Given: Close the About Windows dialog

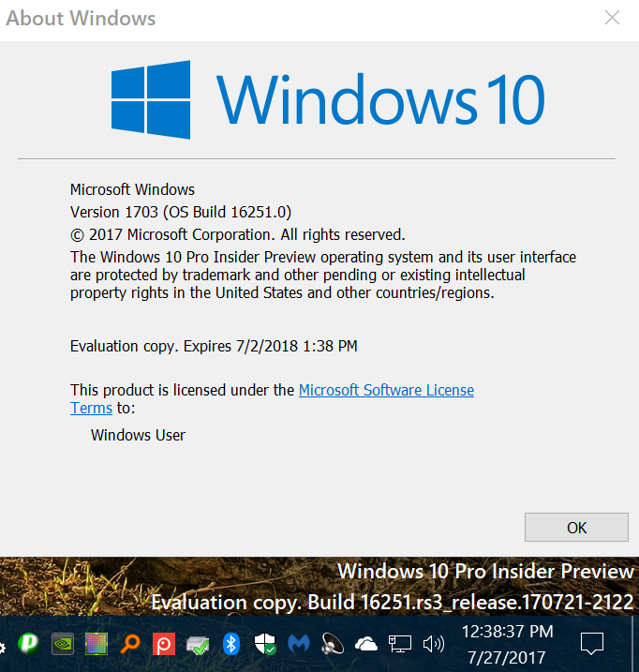Looking at the screenshot, I should [x=612, y=18].
